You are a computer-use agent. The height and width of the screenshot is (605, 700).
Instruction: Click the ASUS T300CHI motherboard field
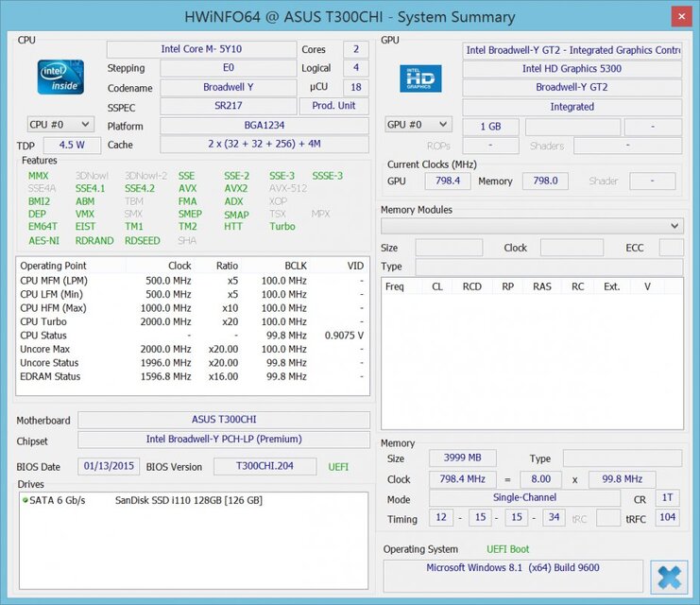tap(223, 420)
